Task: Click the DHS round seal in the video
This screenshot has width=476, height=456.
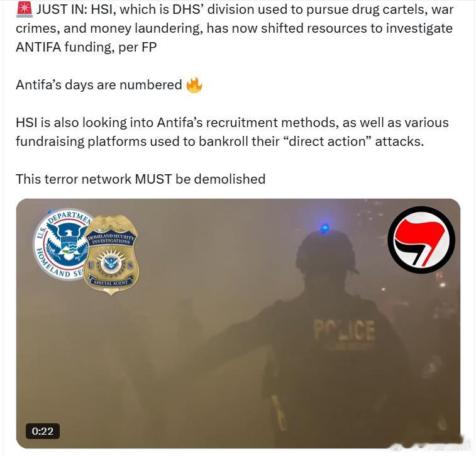Action: tap(62, 244)
